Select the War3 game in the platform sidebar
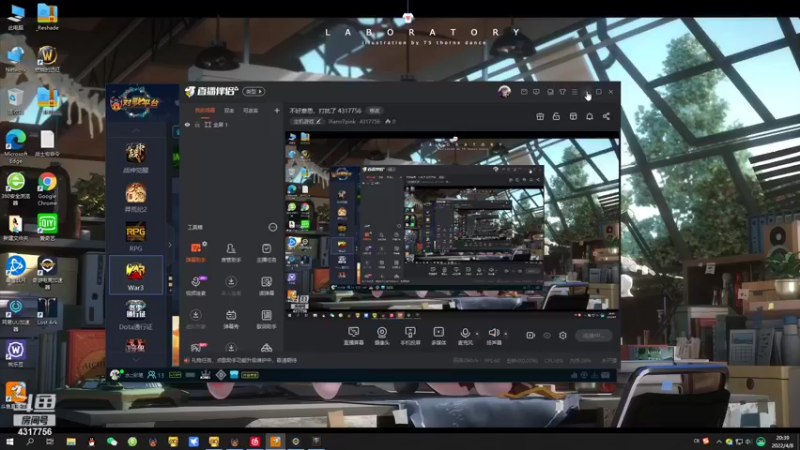This screenshot has height=450, width=800. click(136, 275)
